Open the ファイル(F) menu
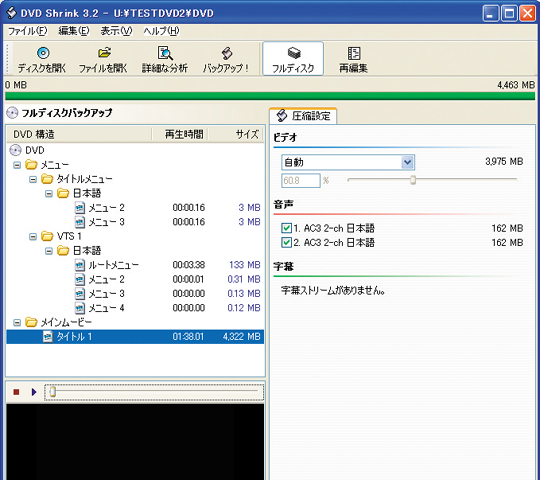 click(x=27, y=31)
